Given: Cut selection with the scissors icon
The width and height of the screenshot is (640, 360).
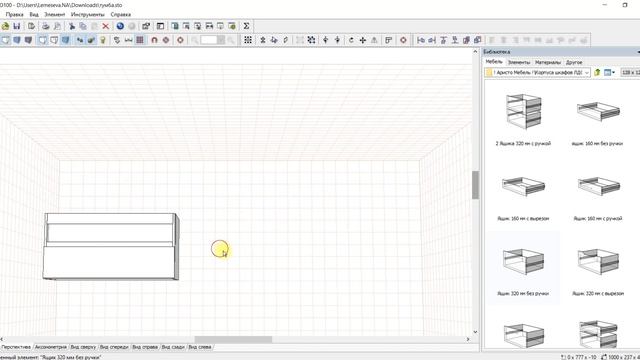Looking at the screenshot, I should pos(72,26).
